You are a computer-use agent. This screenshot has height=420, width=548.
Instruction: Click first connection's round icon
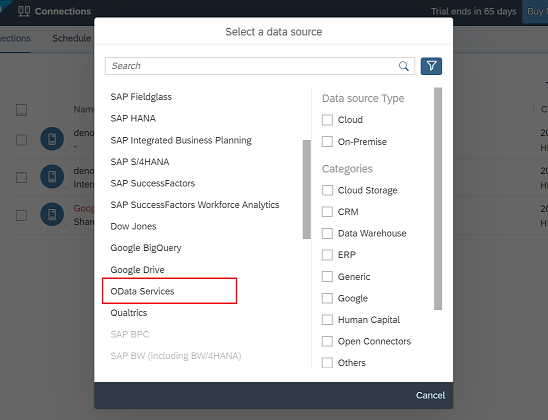[x=52, y=139]
